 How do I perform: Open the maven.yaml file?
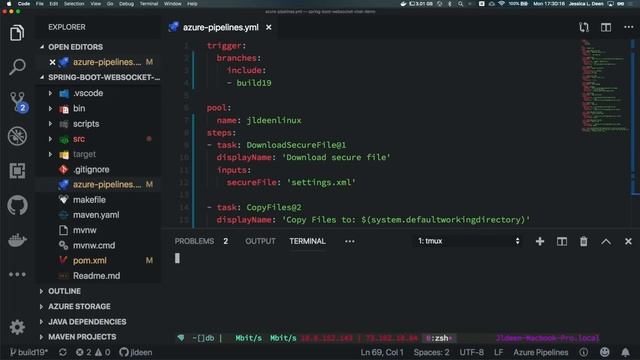pos(96,215)
